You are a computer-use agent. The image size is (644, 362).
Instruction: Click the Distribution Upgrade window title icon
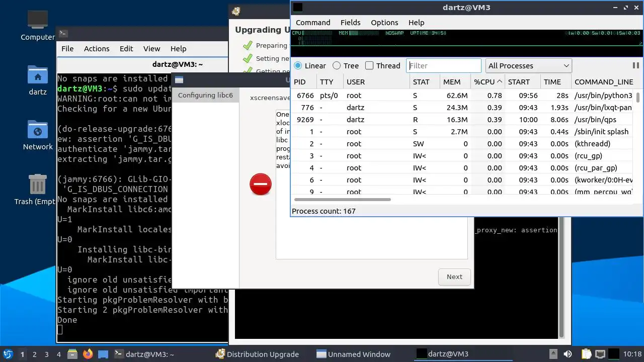click(236, 12)
